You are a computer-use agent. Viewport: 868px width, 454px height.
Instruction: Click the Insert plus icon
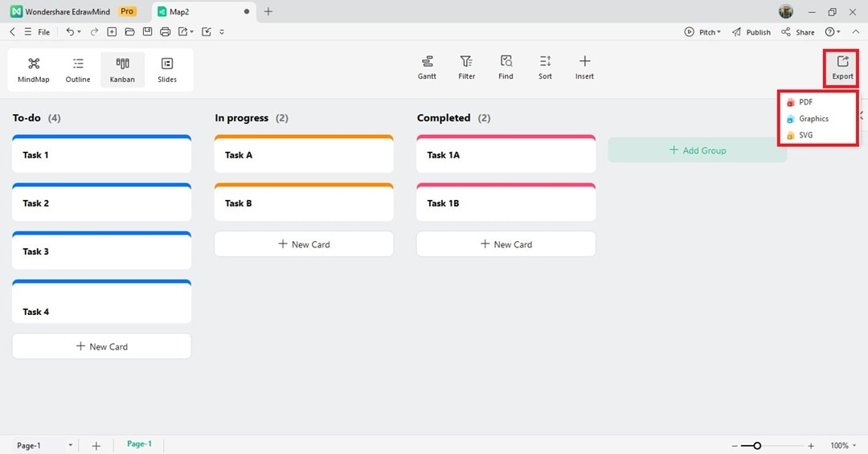(584, 67)
